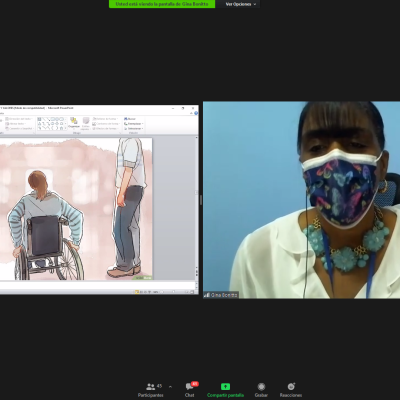Open the Reacciones menu icon

tap(291, 386)
